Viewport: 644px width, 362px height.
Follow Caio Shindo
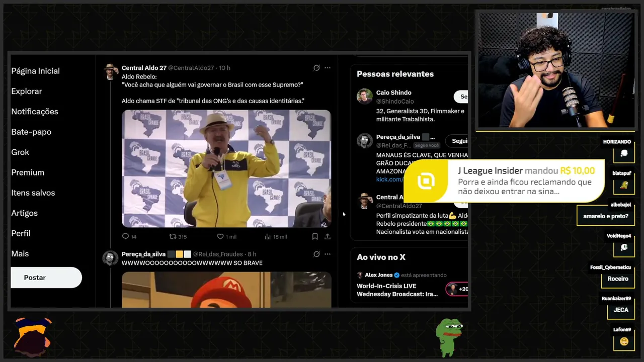(461, 97)
